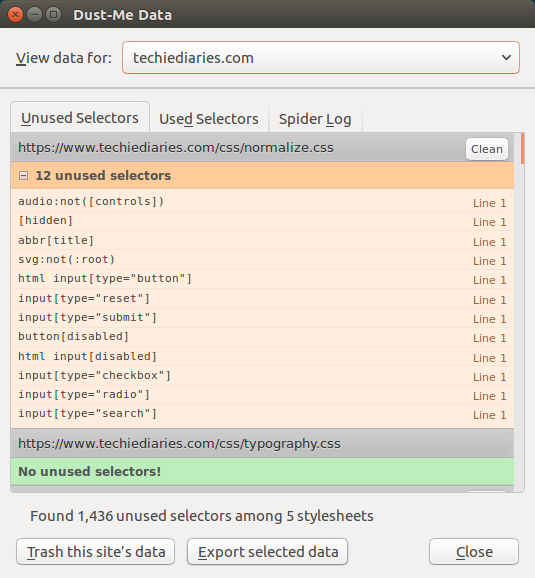Maximize the Dust-Me Data window

[53, 15]
